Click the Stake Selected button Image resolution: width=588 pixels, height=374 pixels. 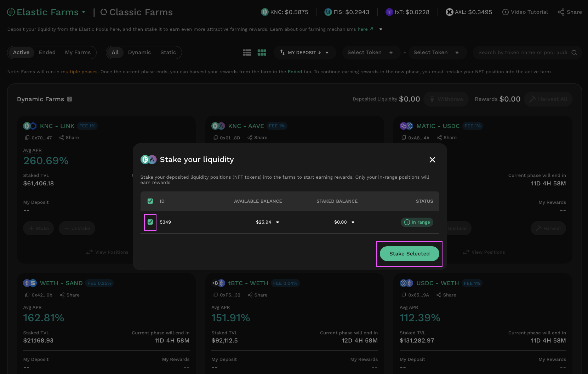[409, 254]
